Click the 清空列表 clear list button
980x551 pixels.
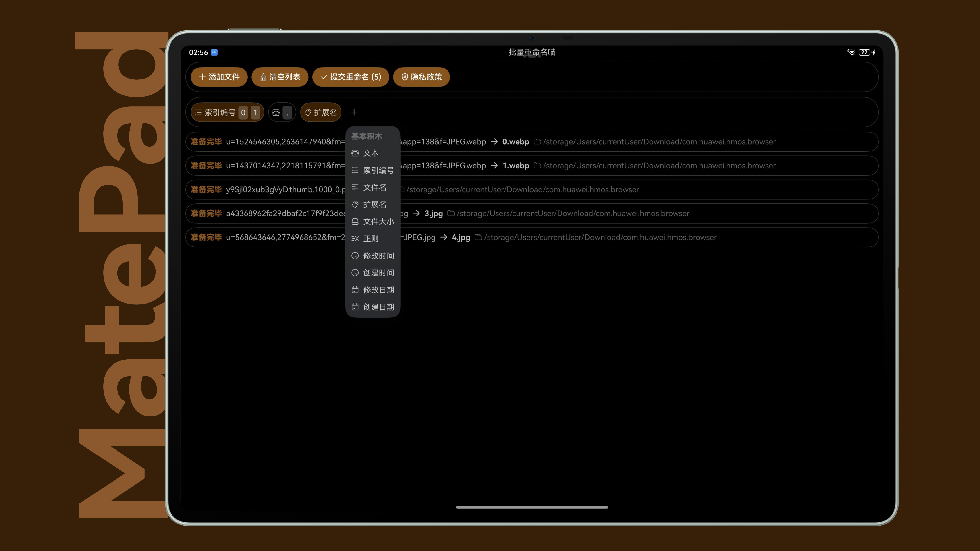pos(280,77)
